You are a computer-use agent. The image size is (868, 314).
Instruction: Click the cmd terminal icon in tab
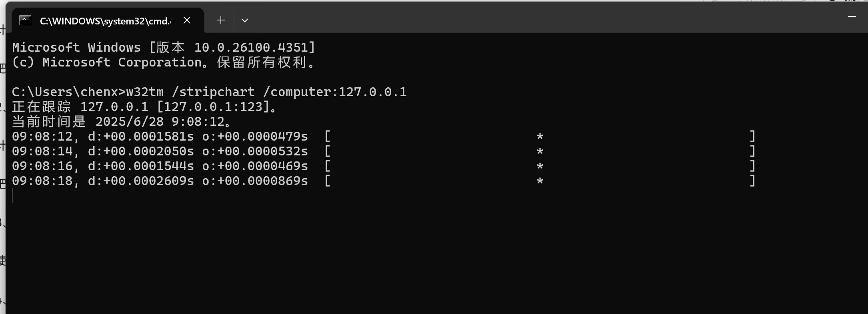[25, 20]
